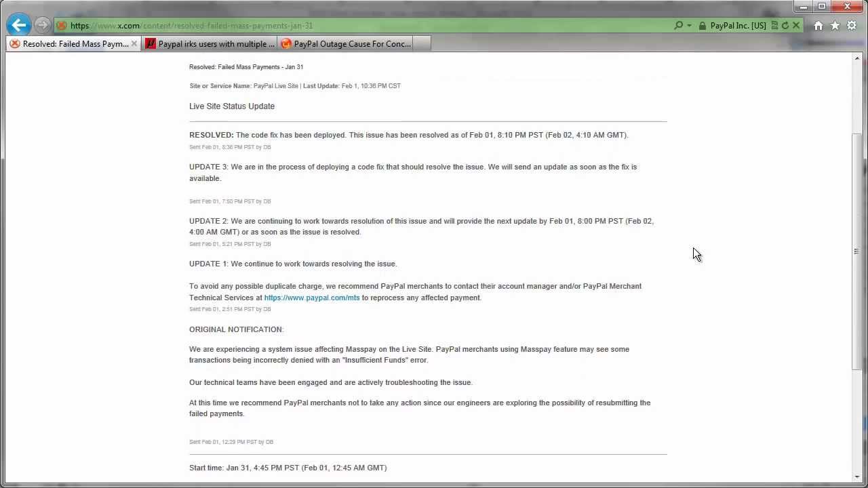This screenshot has height=488, width=868.
Task: Click the site favicon in the address bar
Action: click(x=62, y=26)
